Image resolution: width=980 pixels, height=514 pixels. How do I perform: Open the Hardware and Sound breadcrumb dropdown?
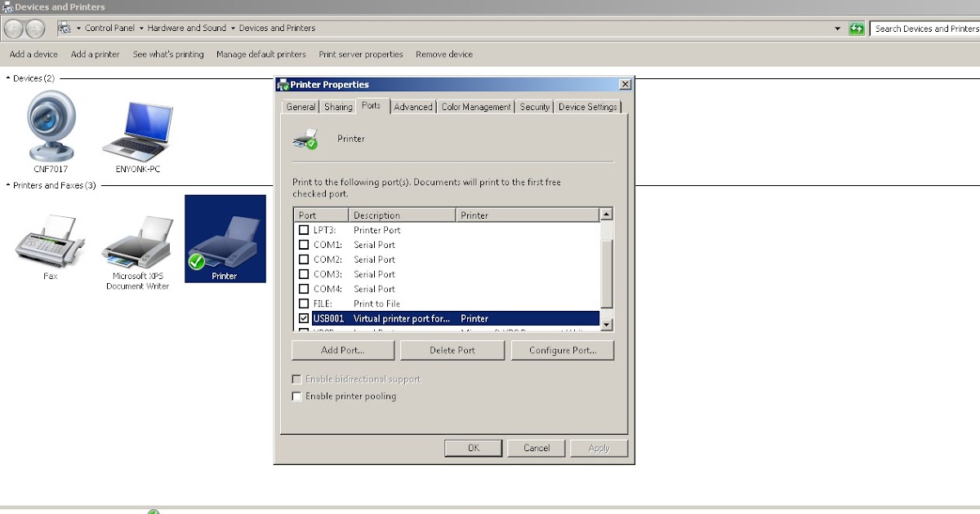tap(232, 28)
